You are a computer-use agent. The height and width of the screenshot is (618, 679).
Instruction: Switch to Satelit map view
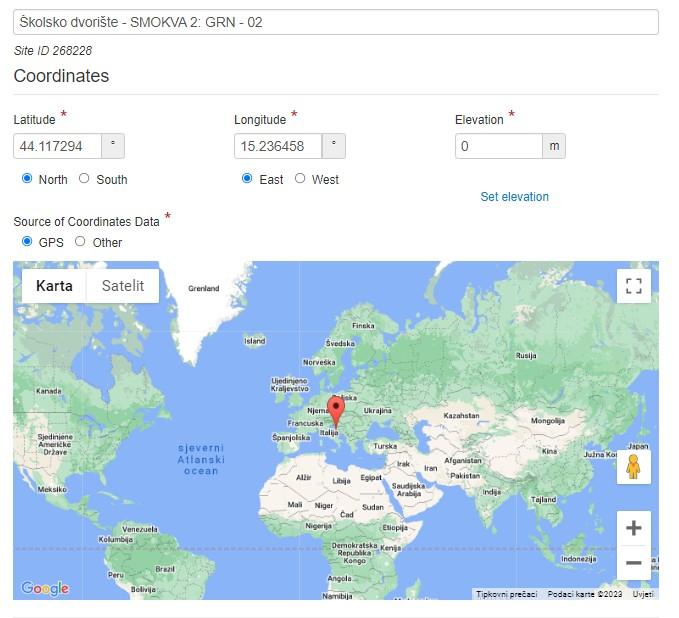123,286
